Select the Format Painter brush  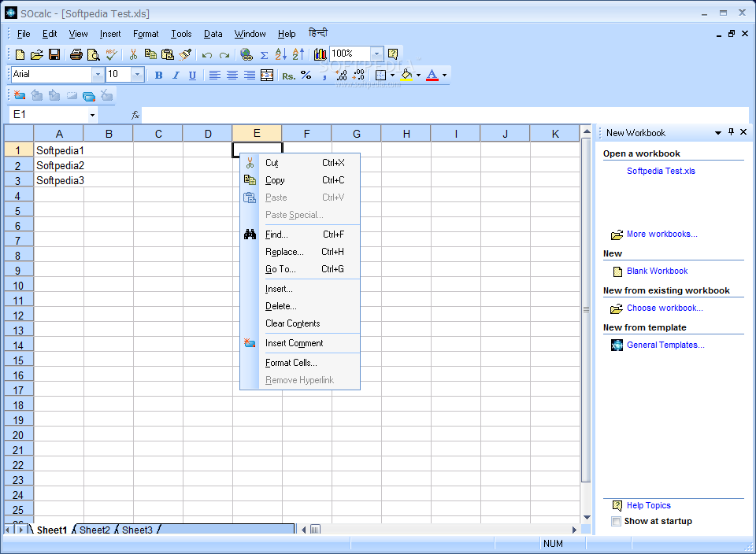(185, 54)
